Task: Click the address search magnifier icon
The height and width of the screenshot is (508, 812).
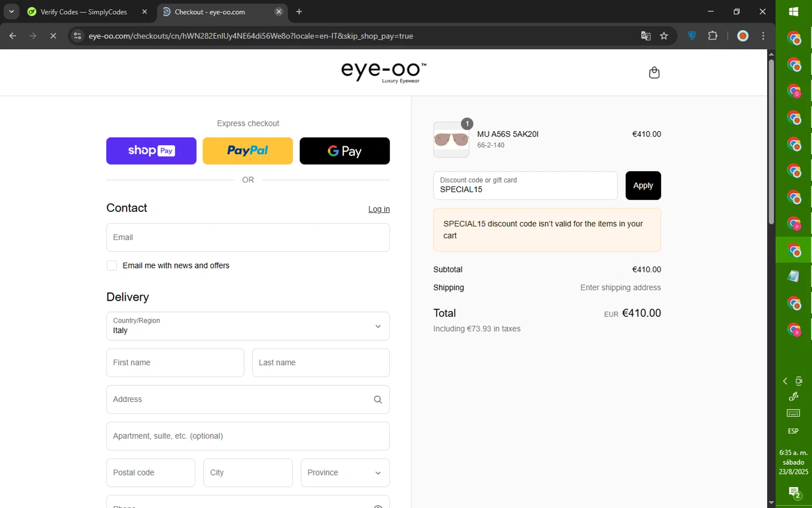Action: [378, 400]
